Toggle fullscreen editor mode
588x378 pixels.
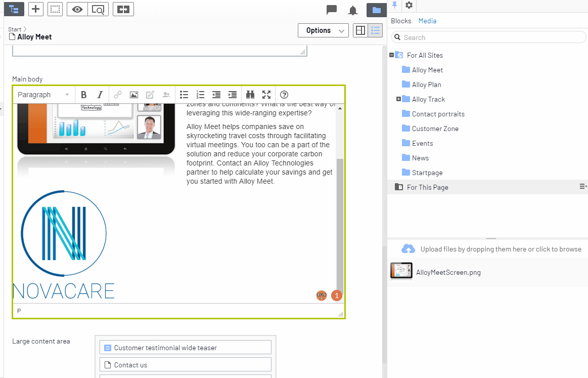click(266, 95)
